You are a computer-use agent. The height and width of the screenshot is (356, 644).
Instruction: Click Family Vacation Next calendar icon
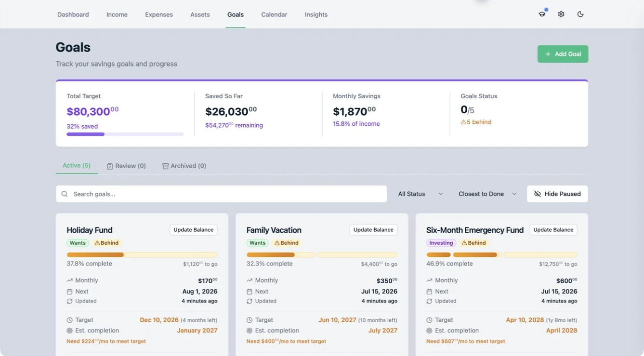pos(250,291)
